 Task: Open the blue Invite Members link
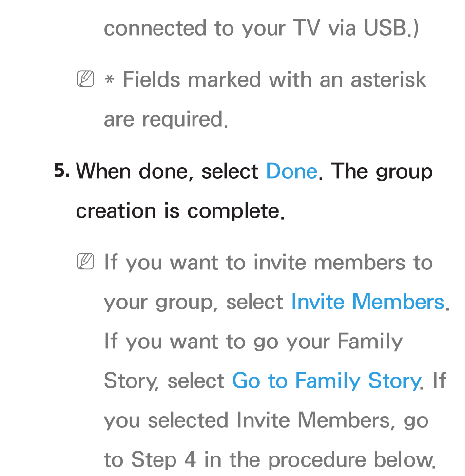tap(368, 302)
